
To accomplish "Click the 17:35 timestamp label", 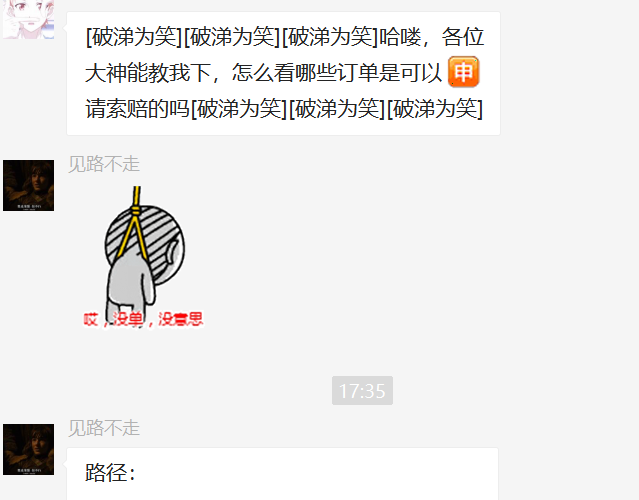I will [x=362, y=391].
